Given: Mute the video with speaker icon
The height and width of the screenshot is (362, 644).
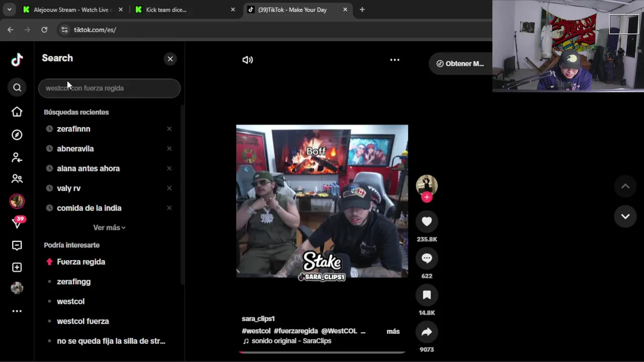Looking at the screenshot, I should coord(248,60).
